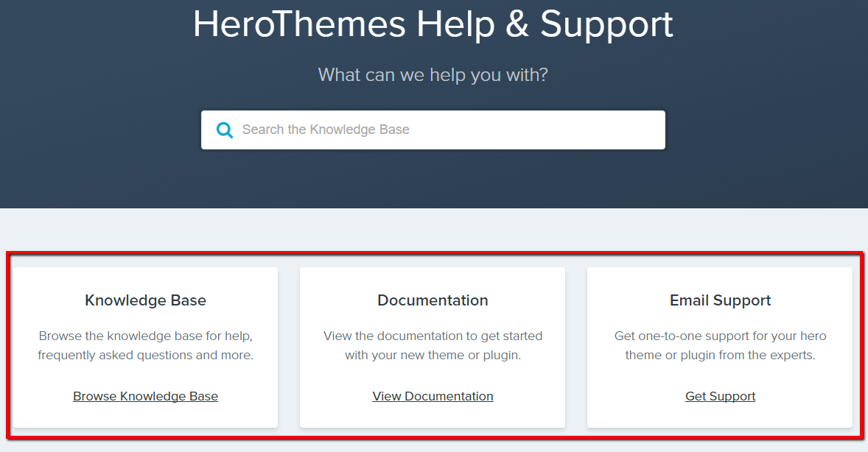Image resolution: width=868 pixels, height=452 pixels.
Task: Open the View Documentation link
Action: [x=433, y=396]
